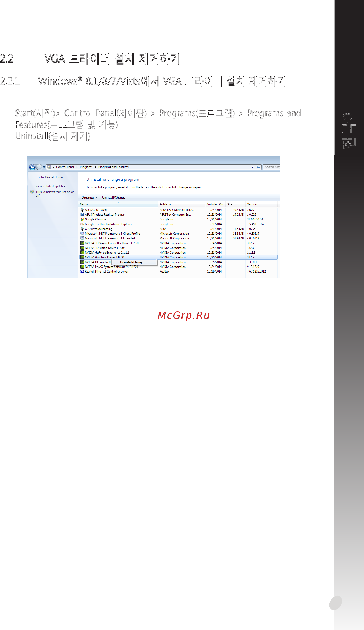The image size is (364, 630).
Task: Choose Uninstall/Change from the context menu
Action: click(x=134, y=262)
